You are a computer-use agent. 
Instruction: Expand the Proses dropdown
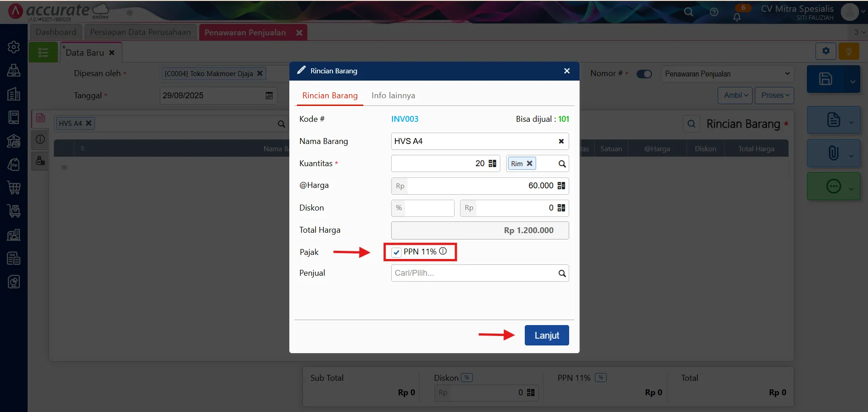pyautogui.click(x=774, y=96)
